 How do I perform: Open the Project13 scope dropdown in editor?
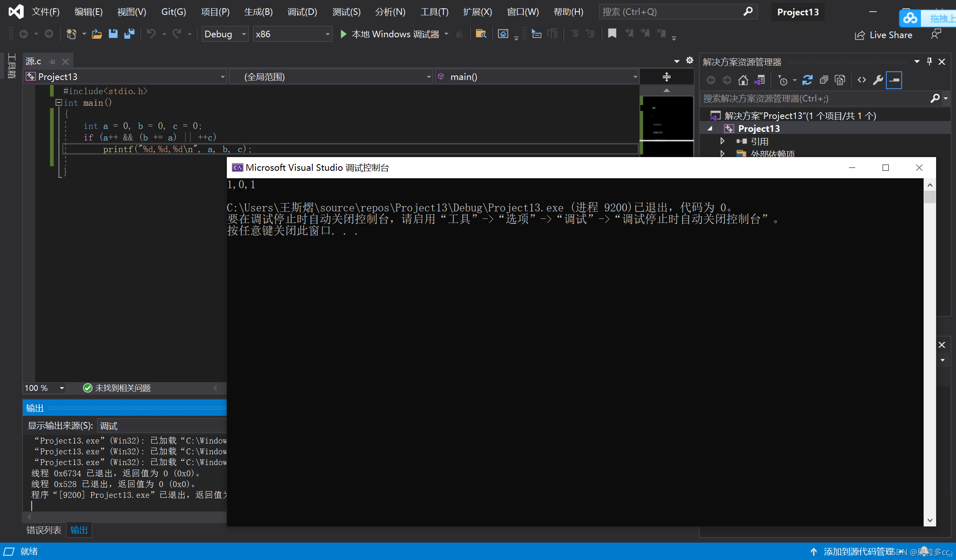(125, 77)
